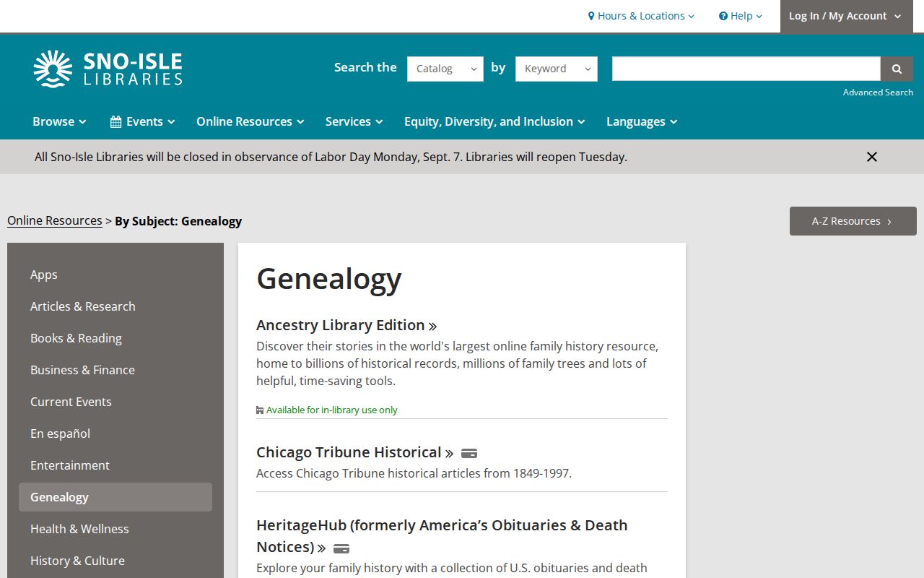Select Entertainment in the sidebar

click(115, 465)
